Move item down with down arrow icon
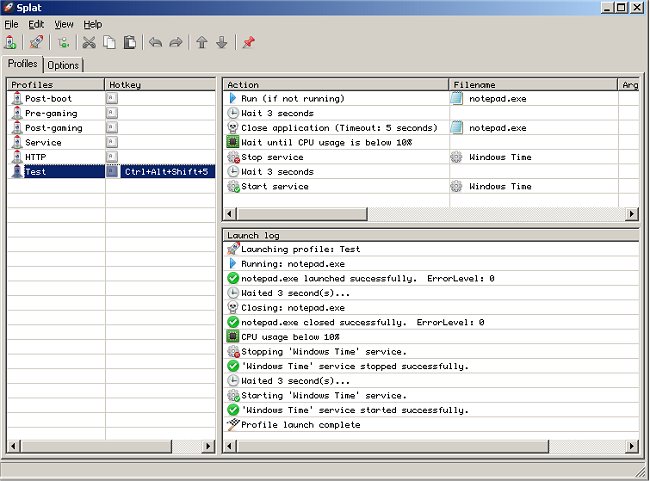The height and width of the screenshot is (481, 650). tap(221, 42)
